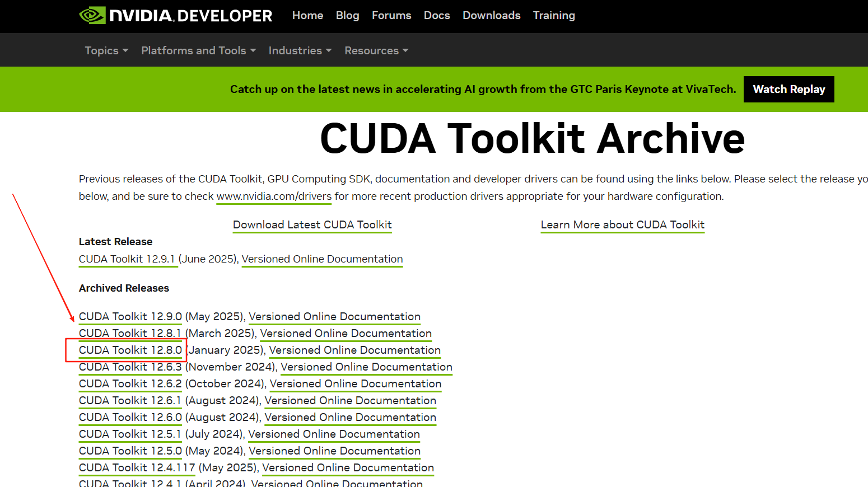Open the Training page
This screenshot has height=487, width=868.
click(x=554, y=16)
